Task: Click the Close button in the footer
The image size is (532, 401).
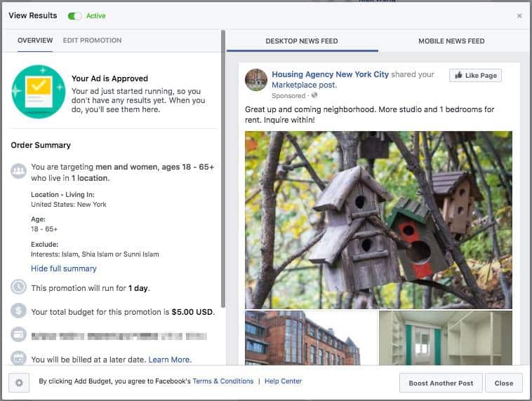Action: 504,383
